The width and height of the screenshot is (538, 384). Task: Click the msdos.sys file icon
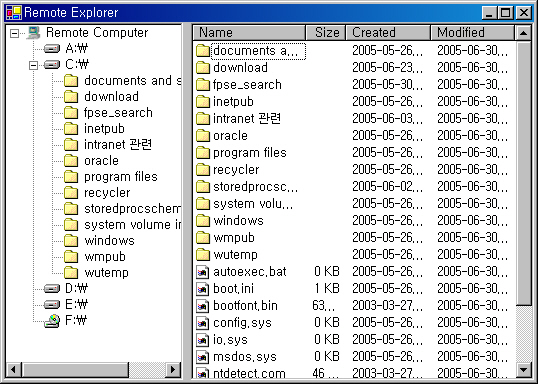[x=202, y=357]
